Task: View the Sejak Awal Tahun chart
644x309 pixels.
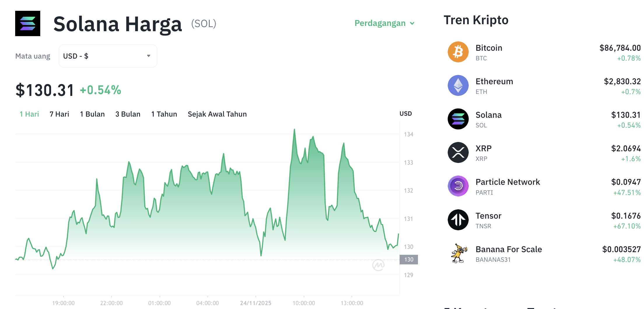Action: coord(217,114)
